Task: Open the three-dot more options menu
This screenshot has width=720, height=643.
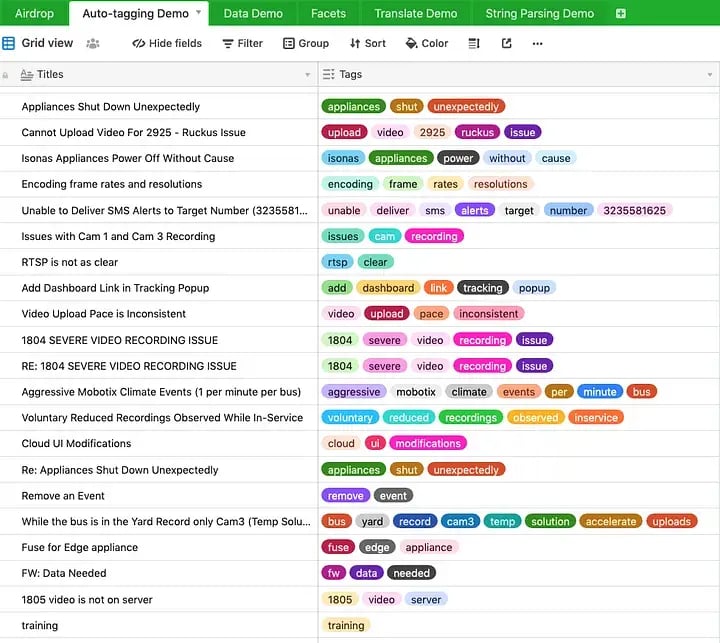Action: tap(537, 44)
